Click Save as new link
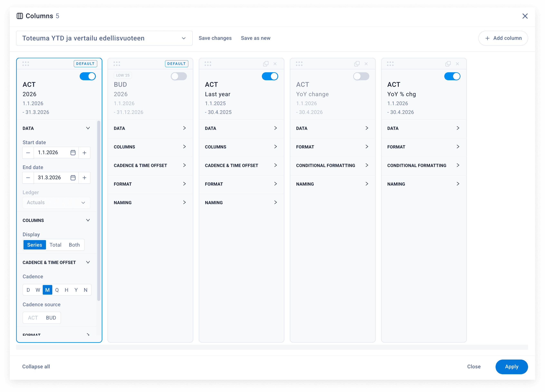Screen dimensions: 545x392 (255, 38)
